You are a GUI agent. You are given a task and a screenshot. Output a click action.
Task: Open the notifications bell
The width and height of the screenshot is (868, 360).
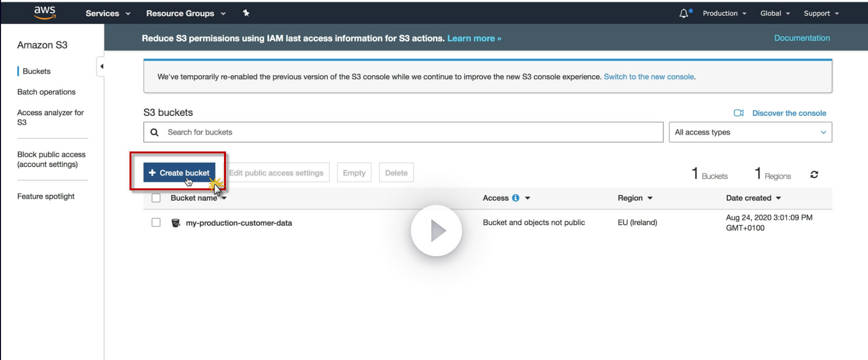684,14
